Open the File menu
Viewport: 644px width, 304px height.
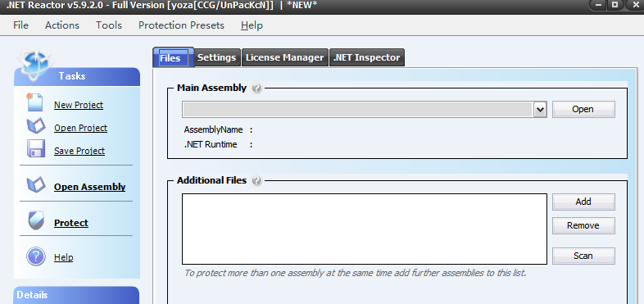click(21, 25)
